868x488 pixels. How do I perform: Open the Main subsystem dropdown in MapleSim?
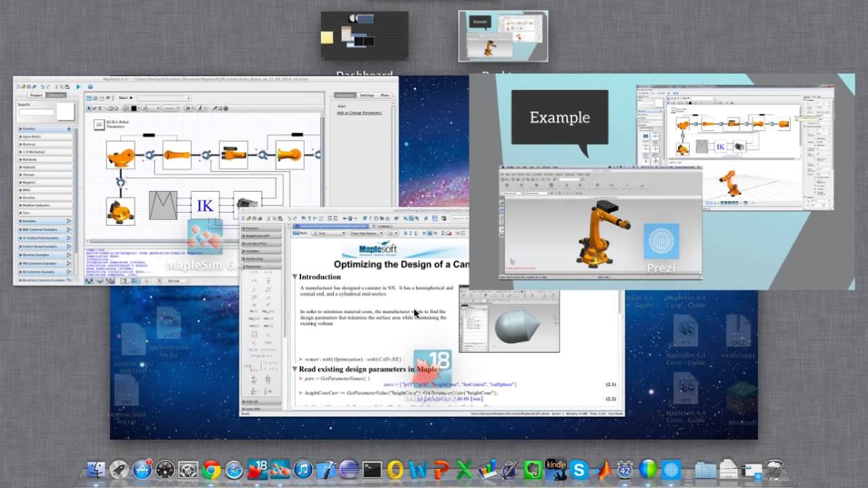point(164,98)
